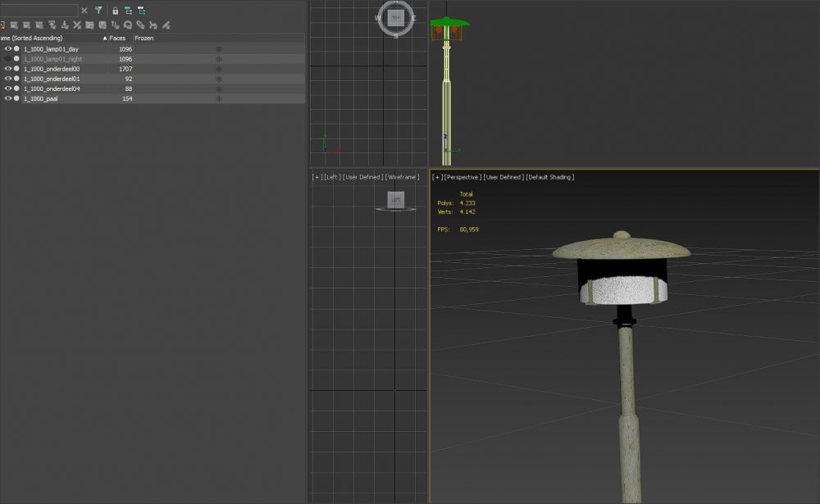The height and width of the screenshot is (504, 820).
Task: Hide the 1_1000_lamp01_day object
Action: (8, 49)
